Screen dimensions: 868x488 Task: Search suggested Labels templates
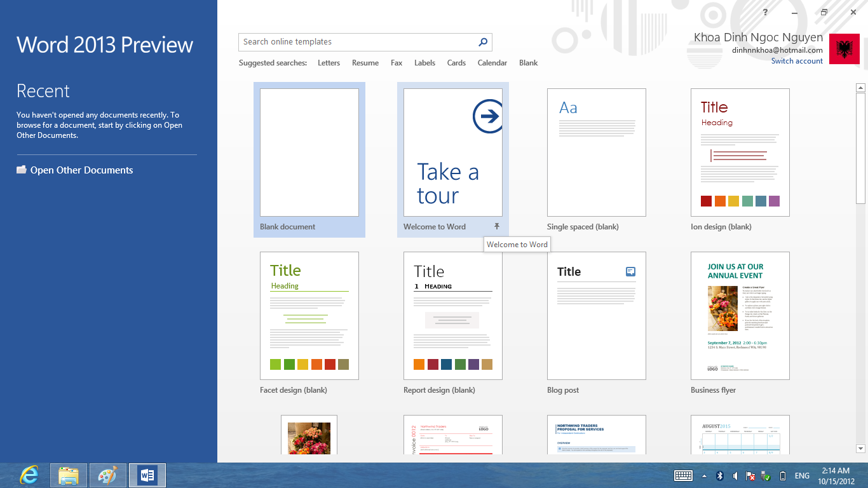click(424, 63)
